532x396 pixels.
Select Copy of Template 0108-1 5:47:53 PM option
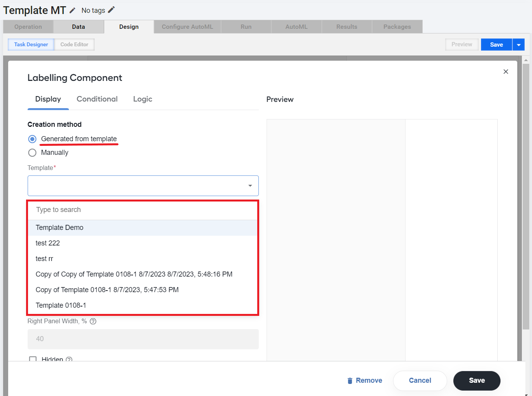(x=143, y=290)
